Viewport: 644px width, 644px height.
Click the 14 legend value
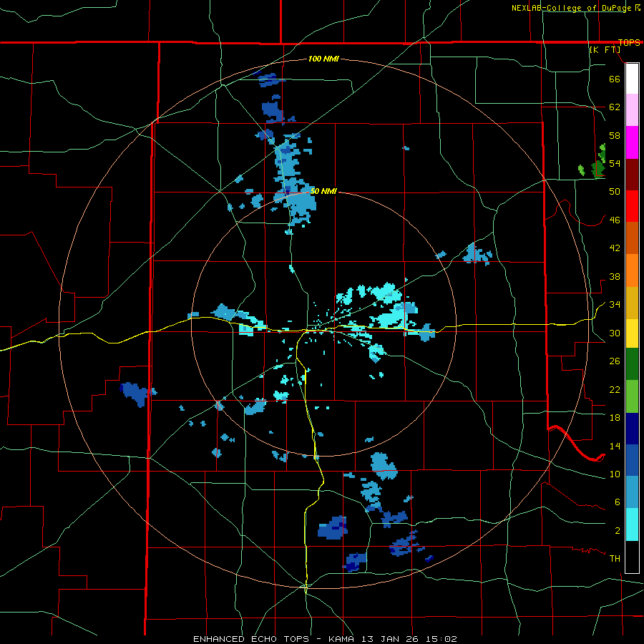(x=615, y=446)
